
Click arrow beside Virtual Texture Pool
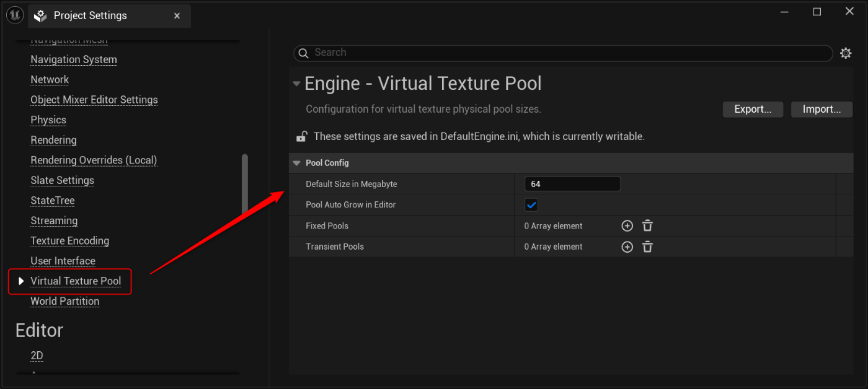(21, 281)
